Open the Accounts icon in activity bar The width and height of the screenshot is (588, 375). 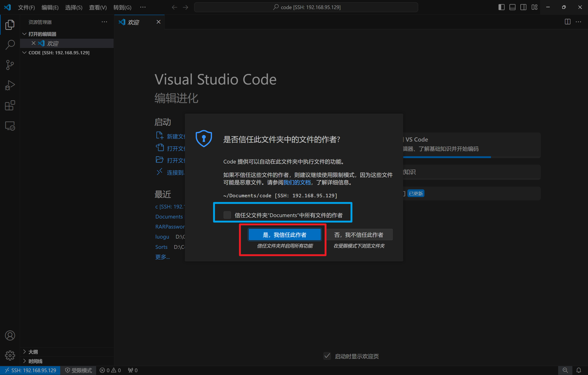tap(10, 336)
